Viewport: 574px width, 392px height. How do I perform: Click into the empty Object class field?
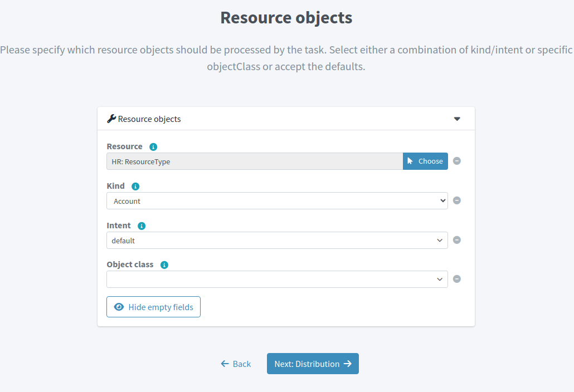point(267,280)
